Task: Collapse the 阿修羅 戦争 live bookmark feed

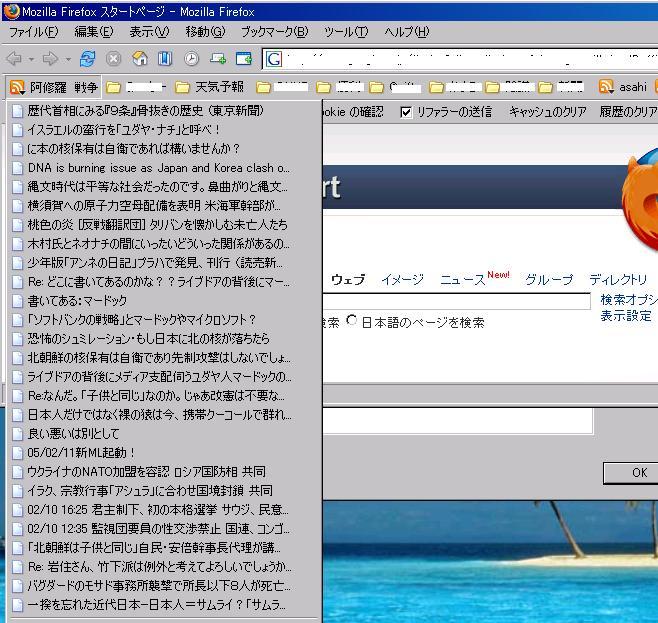Action: (x=54, y=87)
